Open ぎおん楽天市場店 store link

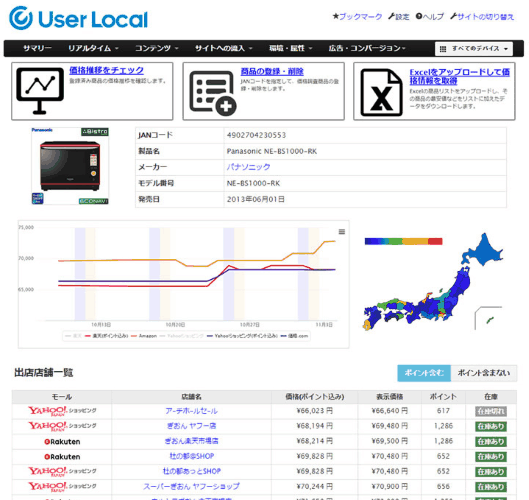coord(191,441)
